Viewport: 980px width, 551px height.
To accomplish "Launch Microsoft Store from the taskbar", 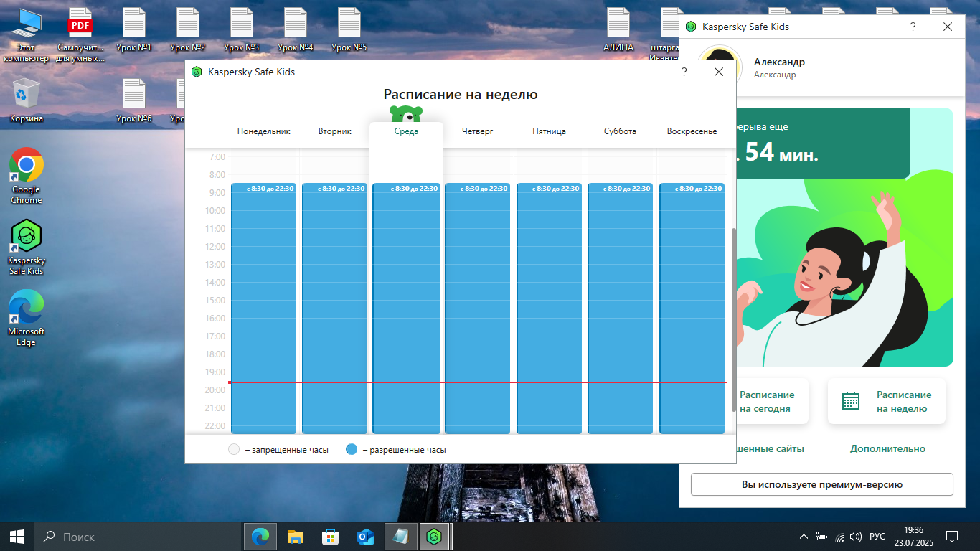I will tap(331, 537).
